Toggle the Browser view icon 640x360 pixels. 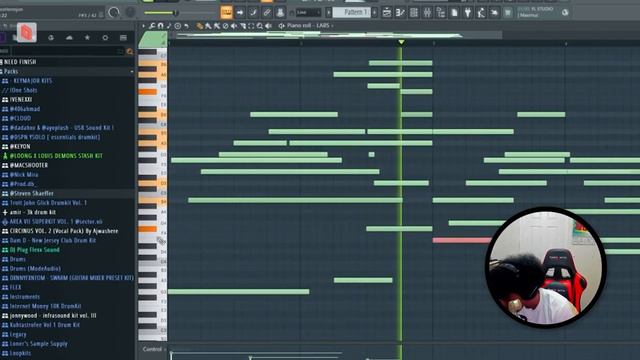pos(440,13)
